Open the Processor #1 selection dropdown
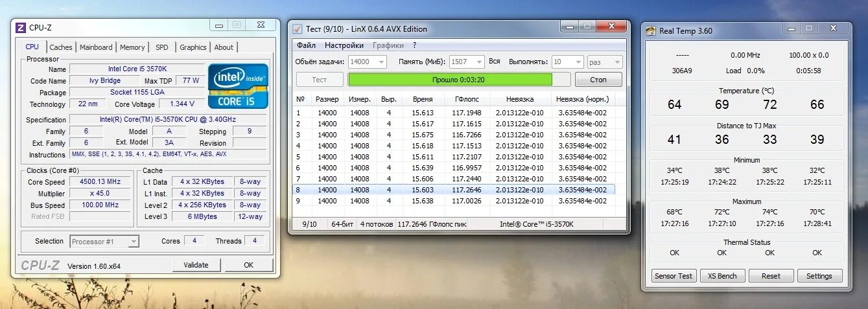Screen dimensions: 868x309 coord(104,241)
